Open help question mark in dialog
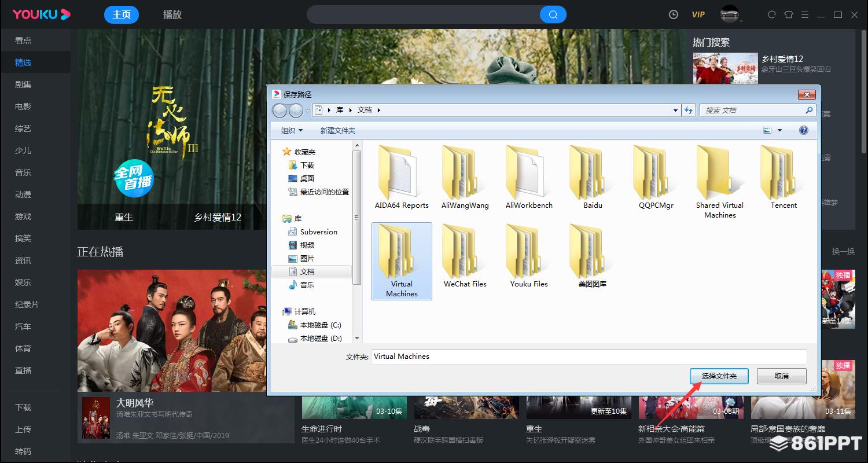 [803, 130]
